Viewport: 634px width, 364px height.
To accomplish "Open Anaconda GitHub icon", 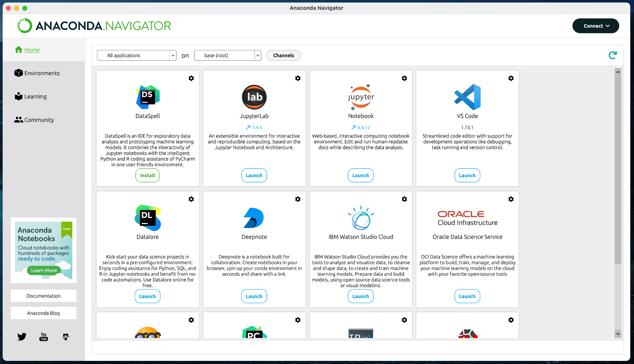I will click(66, 337).
